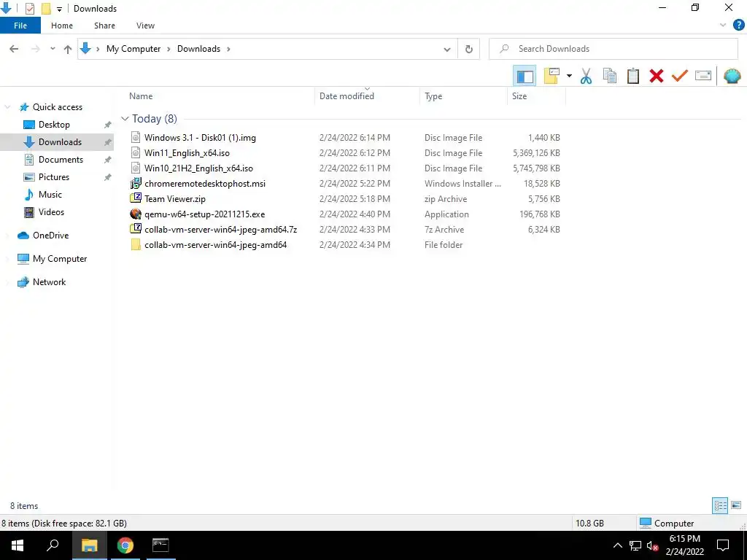Go back with the Back arrow
This screenshot has width=747, height=560.
[x=14, y=49]
